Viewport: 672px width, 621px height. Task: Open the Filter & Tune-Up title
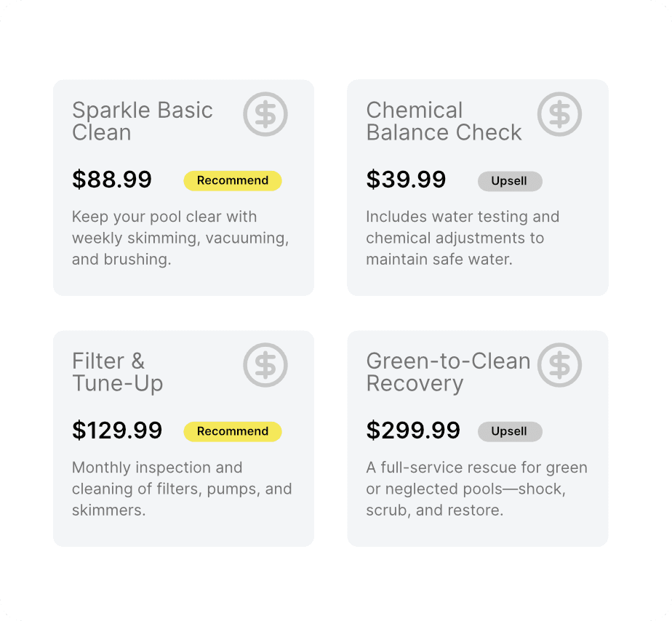click(x=117, y=372)
